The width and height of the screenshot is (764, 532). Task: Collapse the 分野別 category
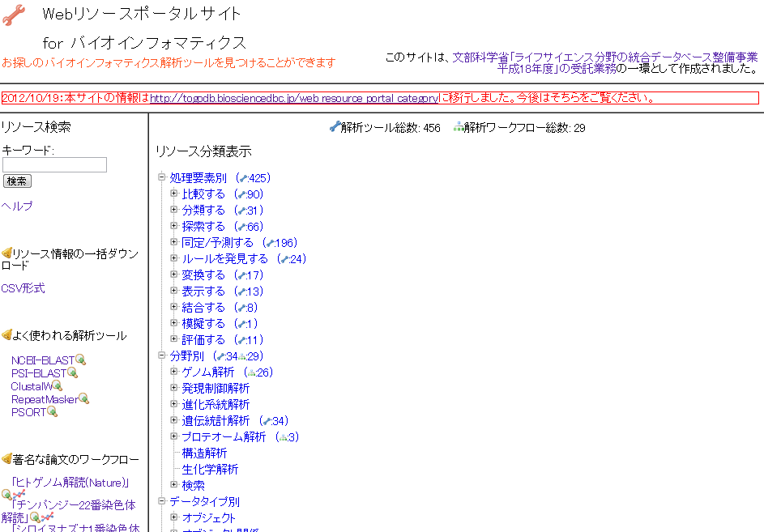(161, 355)
